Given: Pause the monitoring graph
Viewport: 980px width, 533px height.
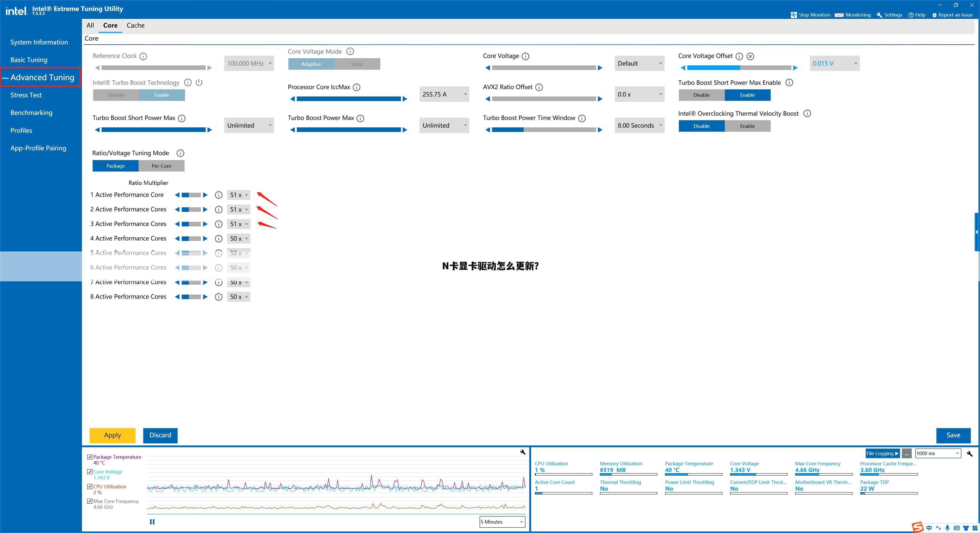Looking at the screenshot, I should coord(152,522).
